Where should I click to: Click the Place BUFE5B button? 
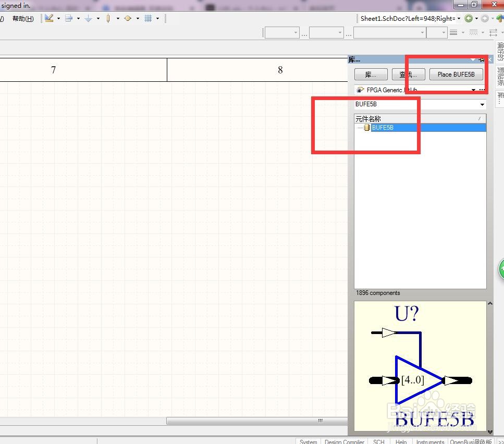coord(456,75)
